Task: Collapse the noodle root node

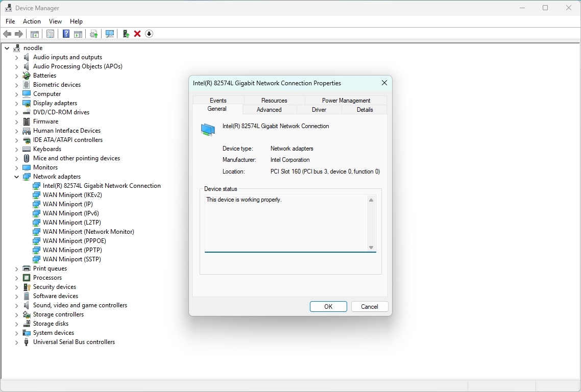Action: coord(7,48)
